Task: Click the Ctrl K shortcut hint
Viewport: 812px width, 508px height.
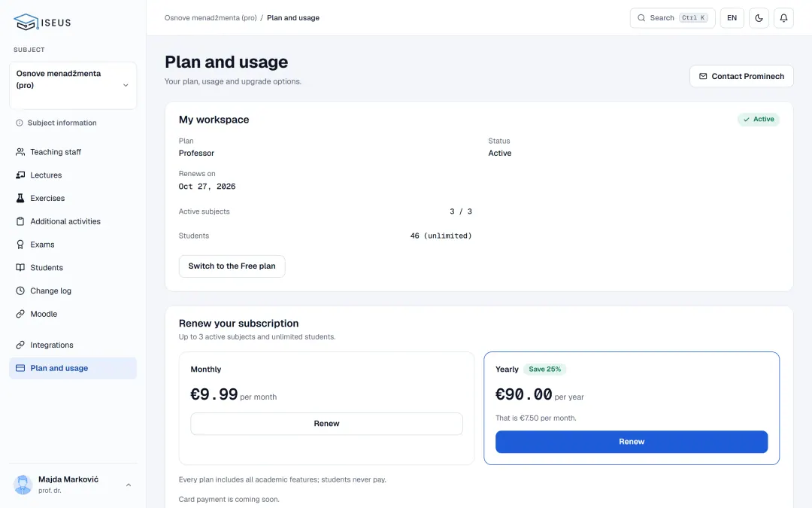Action: 693,18
